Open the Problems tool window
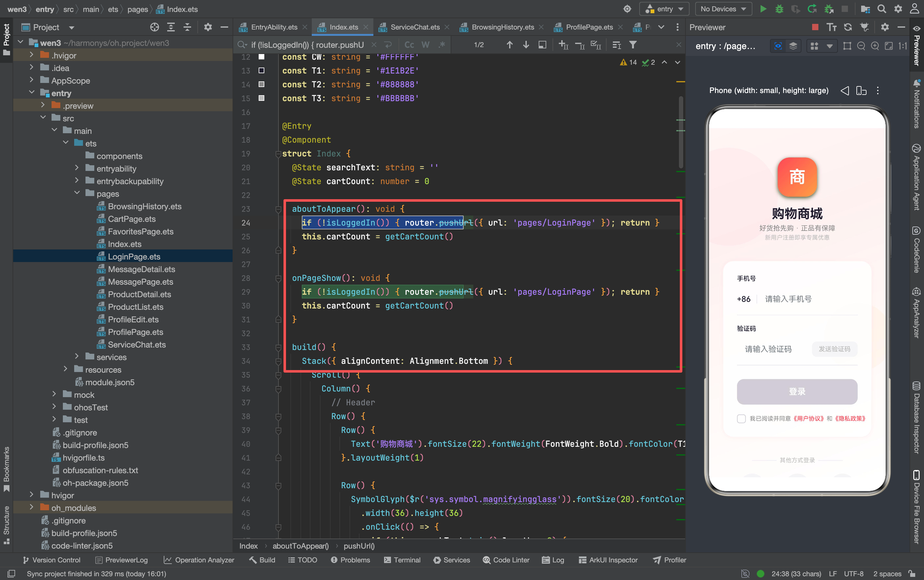Screen dimensions: 924x580 (350, 560)
